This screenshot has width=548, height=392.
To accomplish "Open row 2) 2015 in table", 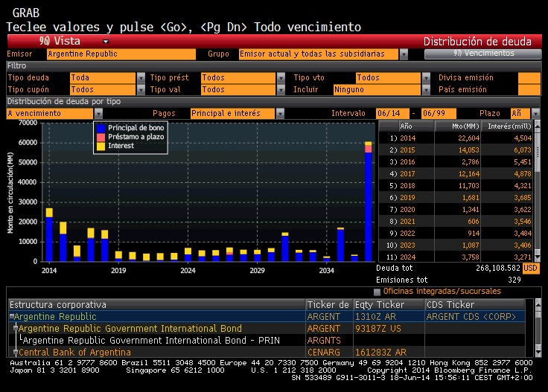I will [x=456, y=150].
